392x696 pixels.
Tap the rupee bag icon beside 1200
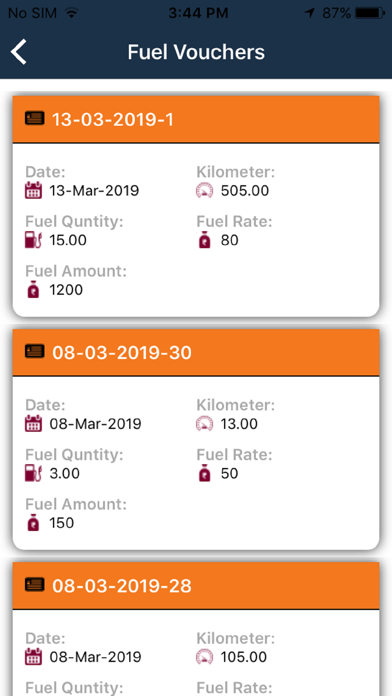point(33,290)
